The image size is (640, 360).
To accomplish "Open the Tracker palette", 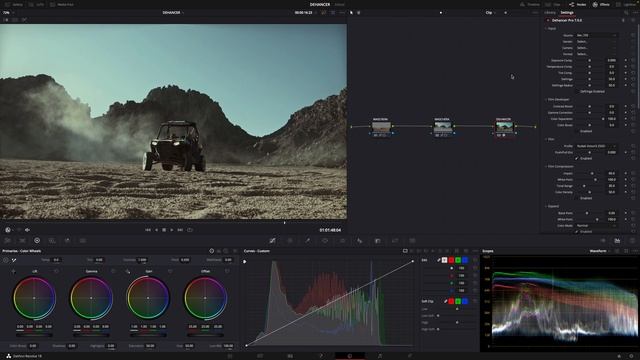I will coord(342,241).
